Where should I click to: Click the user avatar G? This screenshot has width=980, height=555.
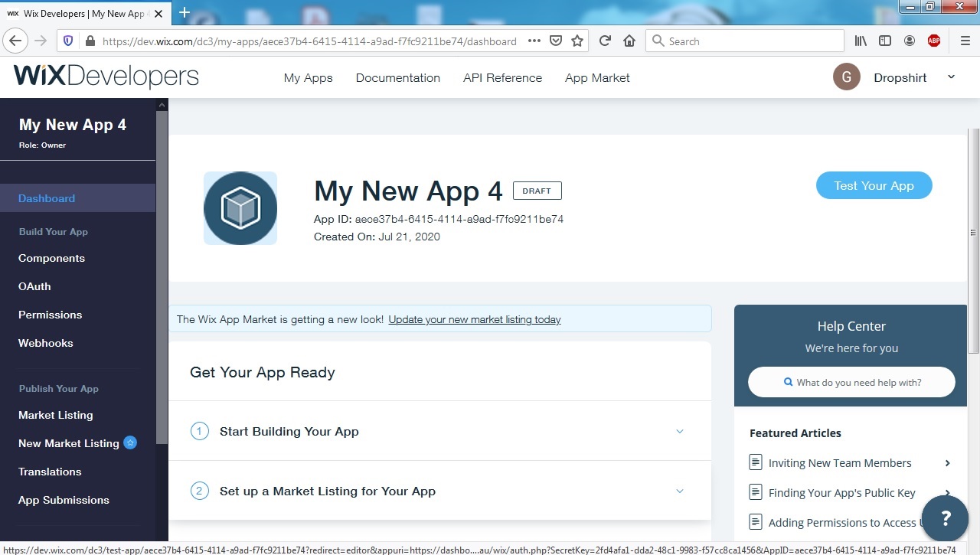[847, 77]
